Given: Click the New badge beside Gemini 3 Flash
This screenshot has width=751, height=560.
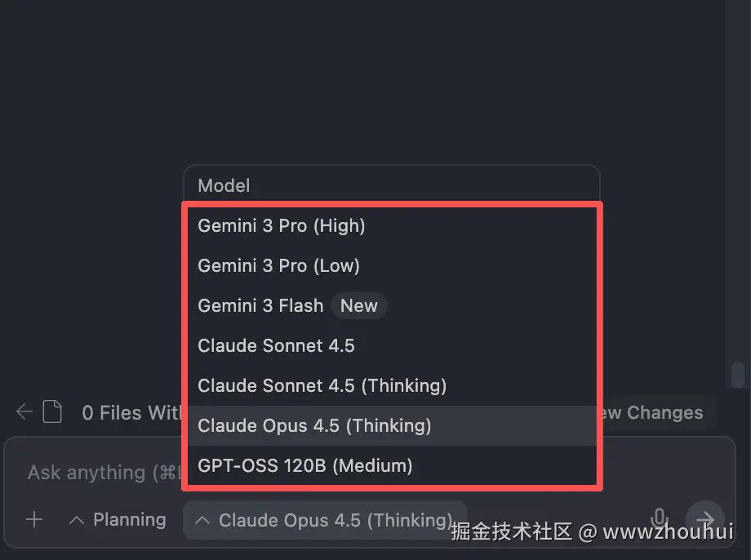Looking at the screenshot, I should pos(358,305).
